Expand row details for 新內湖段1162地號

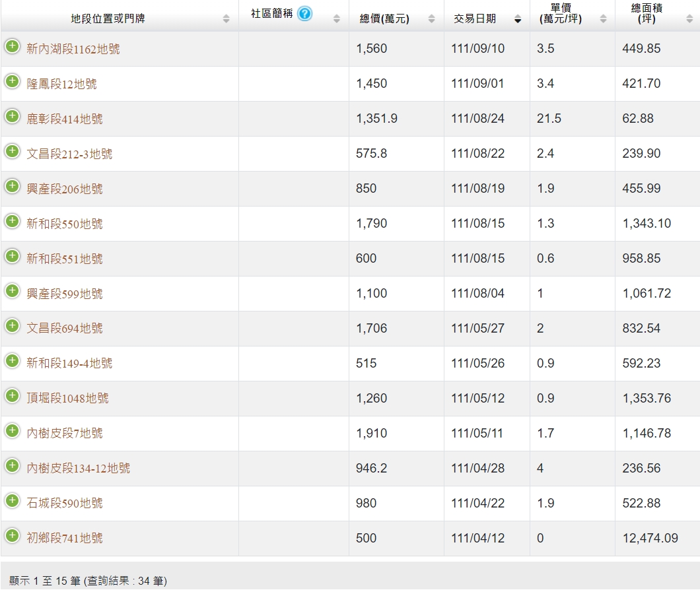[13, 46]
